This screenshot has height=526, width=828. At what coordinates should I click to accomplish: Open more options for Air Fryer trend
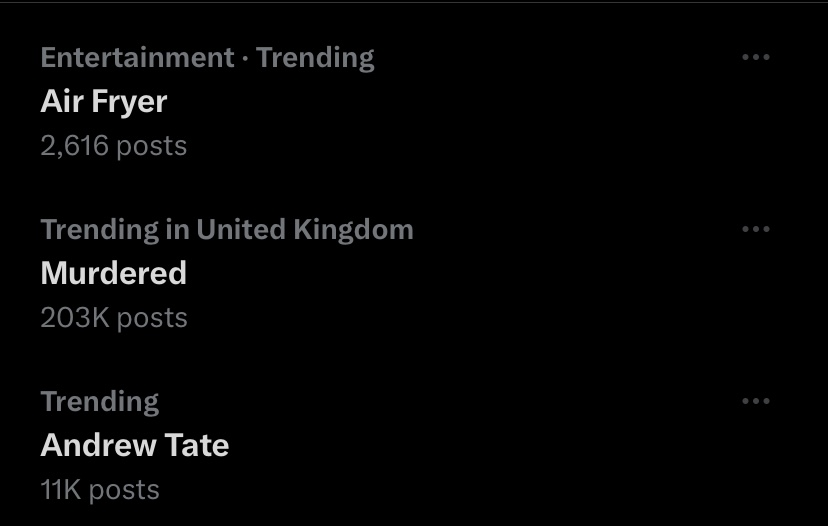click(756, 57)
